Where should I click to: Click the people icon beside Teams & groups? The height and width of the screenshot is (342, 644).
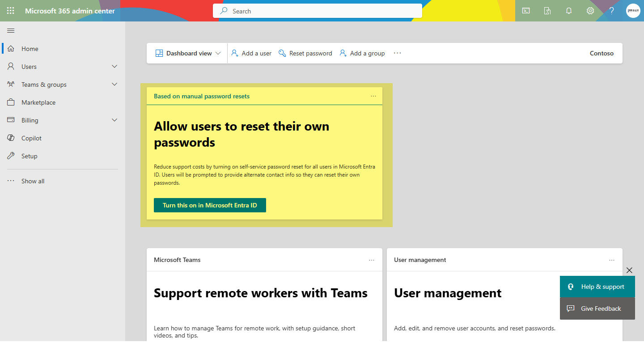tap(11, 84)
